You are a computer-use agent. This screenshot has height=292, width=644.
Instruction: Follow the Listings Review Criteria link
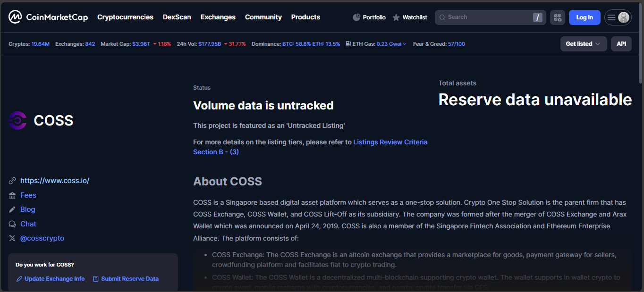[x=390, y=142]
